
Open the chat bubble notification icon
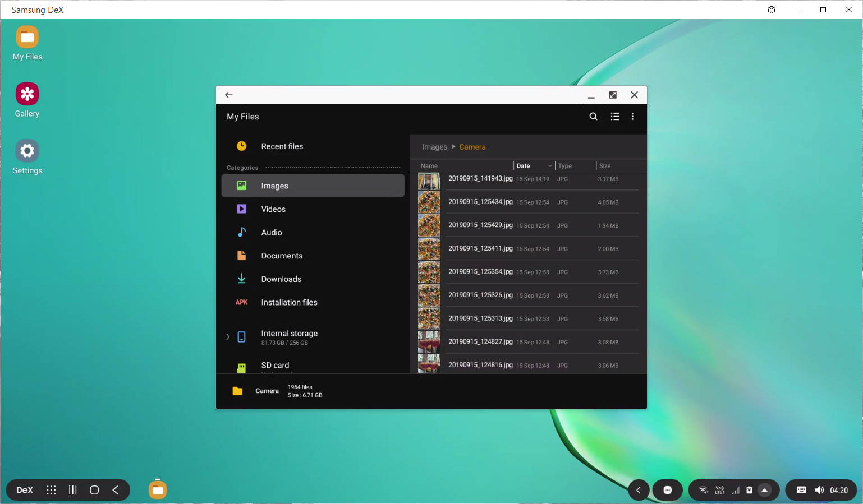[668, 490]
